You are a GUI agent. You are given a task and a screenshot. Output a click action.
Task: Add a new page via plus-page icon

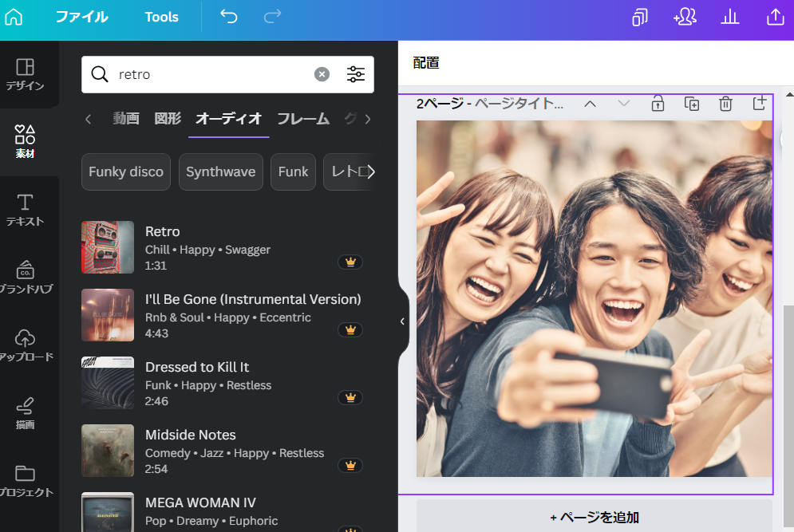(759, 103)
